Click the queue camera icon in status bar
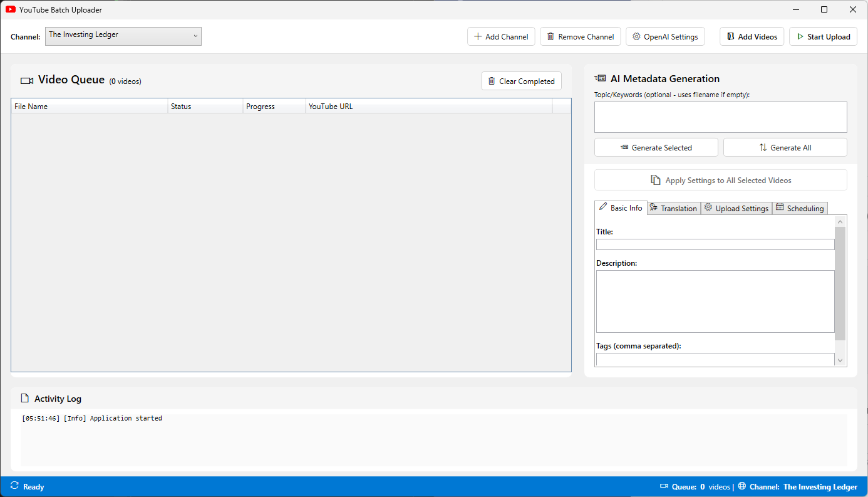 point(664,486)
